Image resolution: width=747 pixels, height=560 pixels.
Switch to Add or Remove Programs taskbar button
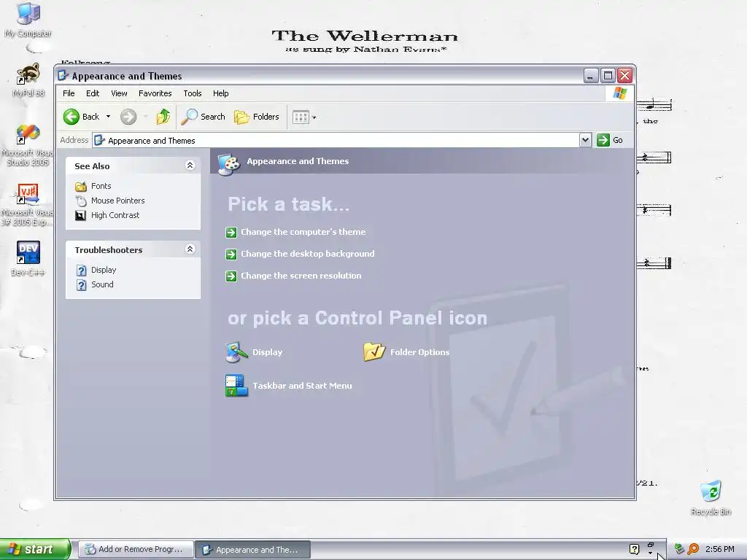coord(136,549)
